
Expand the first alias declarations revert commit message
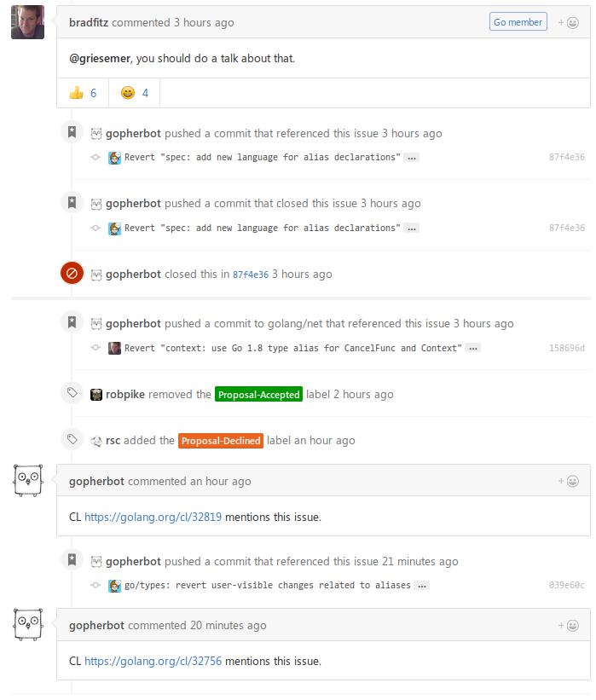pos(412,158)
